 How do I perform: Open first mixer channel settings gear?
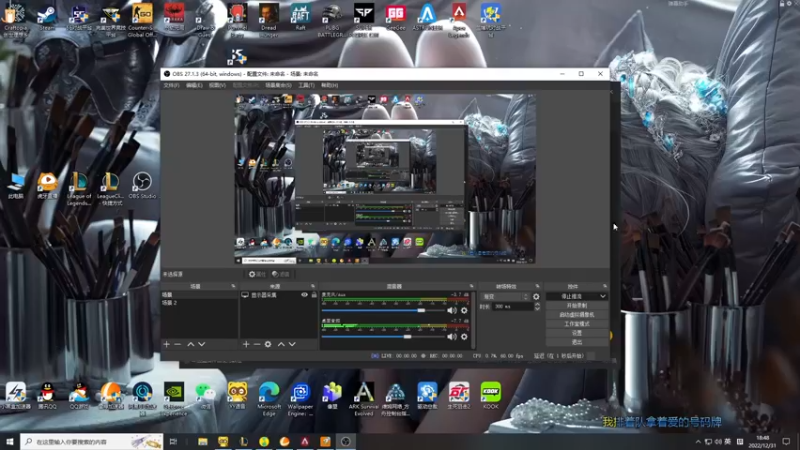coord(464,310)
